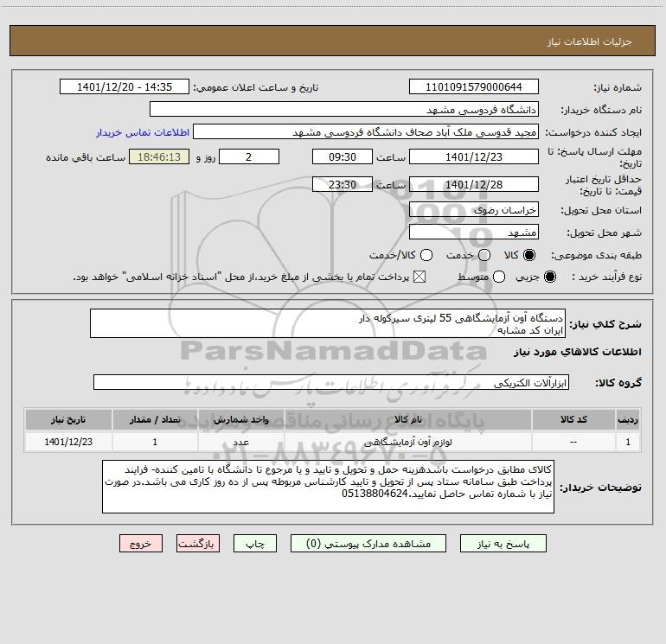Toggle the اسناد خزانه اسلامی payment checkbox
This screenshot has width=666, height=644.
(419, 277)
